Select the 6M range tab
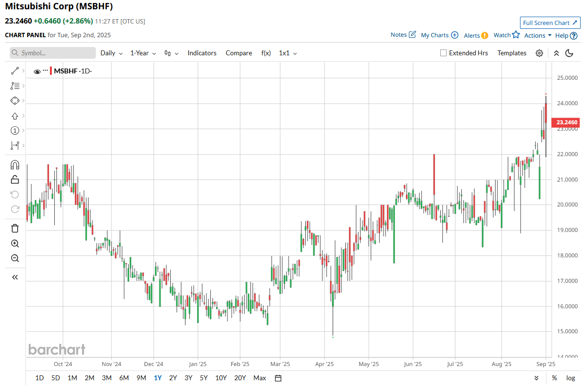The image size is (588, 391). point(124,378)
